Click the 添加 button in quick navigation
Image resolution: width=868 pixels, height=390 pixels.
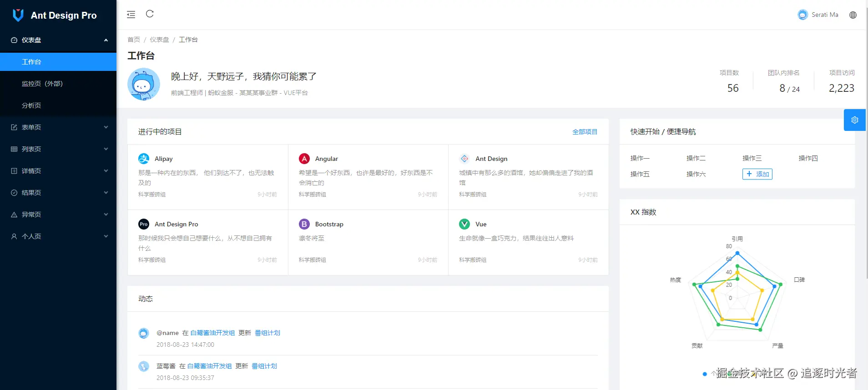pyautogui.click(x=757, y=174)
